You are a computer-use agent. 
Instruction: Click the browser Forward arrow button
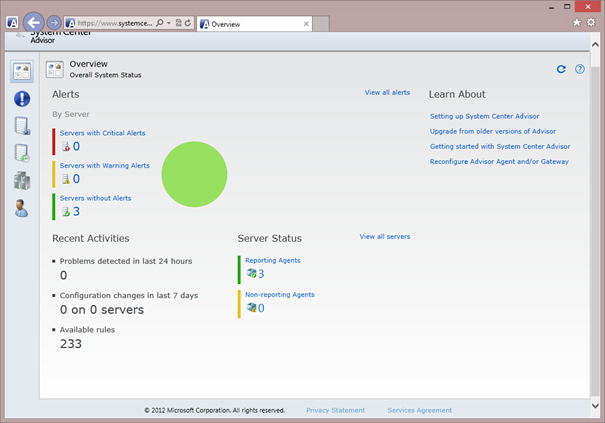tap(54, 22)
